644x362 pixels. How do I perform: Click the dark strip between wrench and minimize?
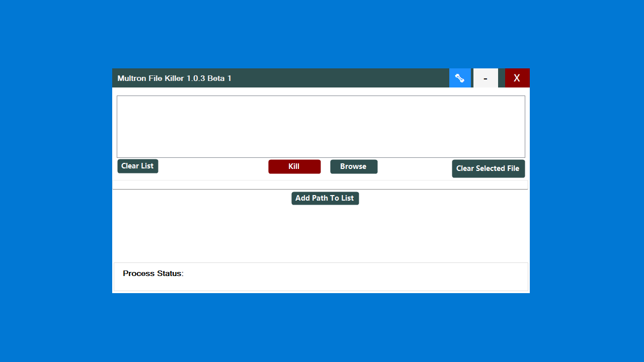[472, 78]
